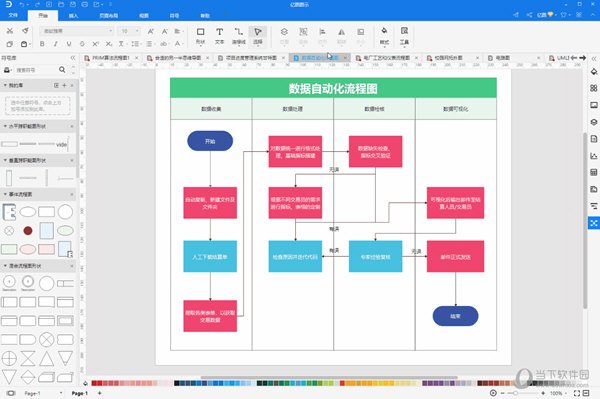Decrease font size with smaller A icon

tap(165, 31)
